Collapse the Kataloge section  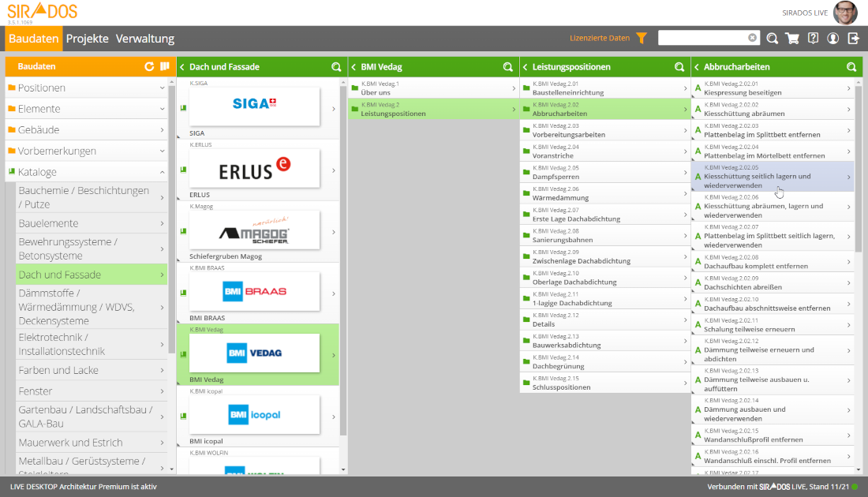[x=87, y=172]
